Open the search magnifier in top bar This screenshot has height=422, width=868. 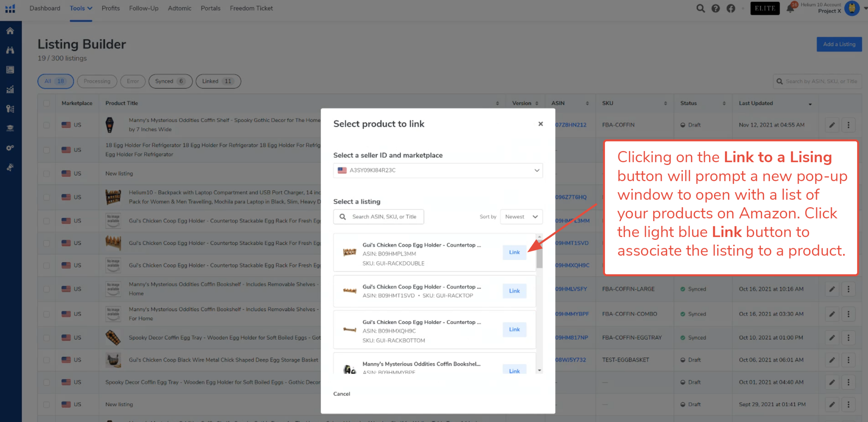701,8
